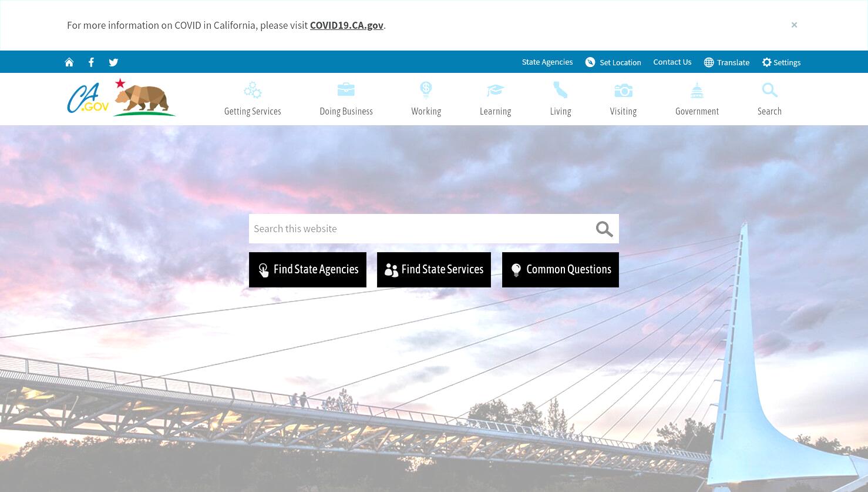Open the Doing Business menu label

[346, 111]
